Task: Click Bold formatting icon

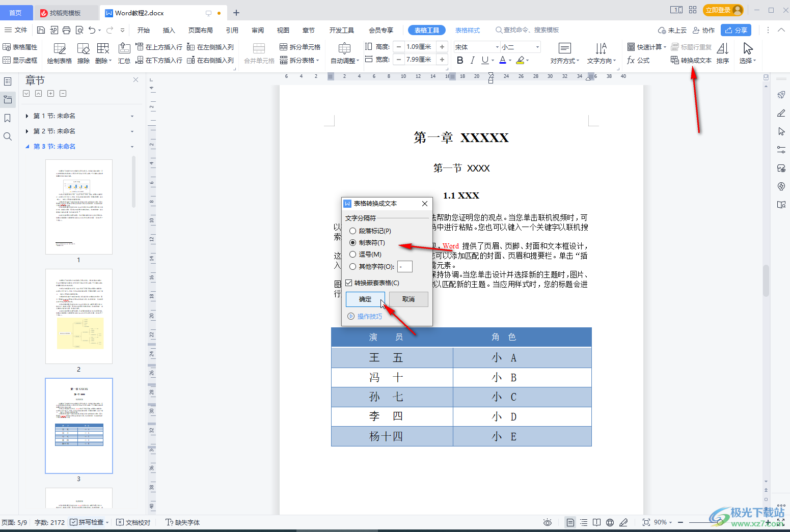Action: pyautogui.click(x=460, y=60)
